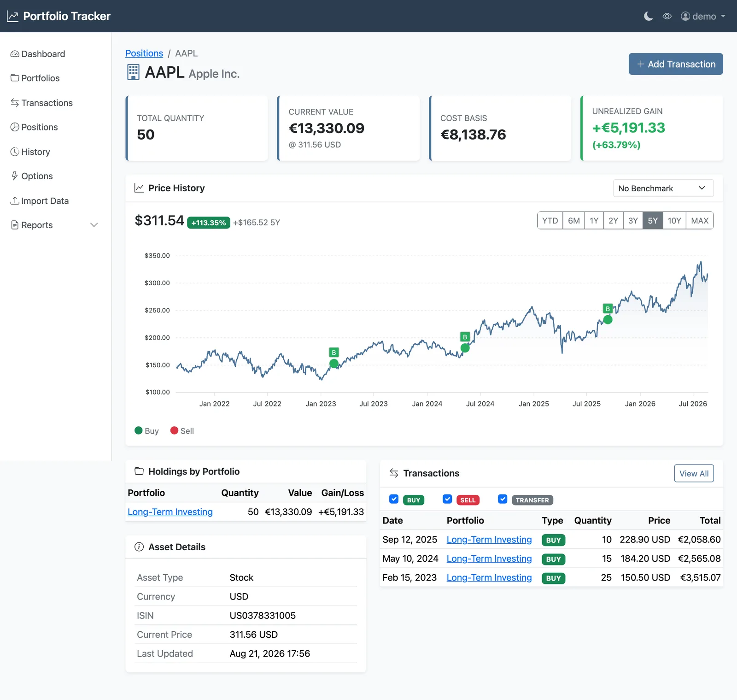
Task: Open Long-Term Investing link in May 10, 2024 row
Action: 489,559
